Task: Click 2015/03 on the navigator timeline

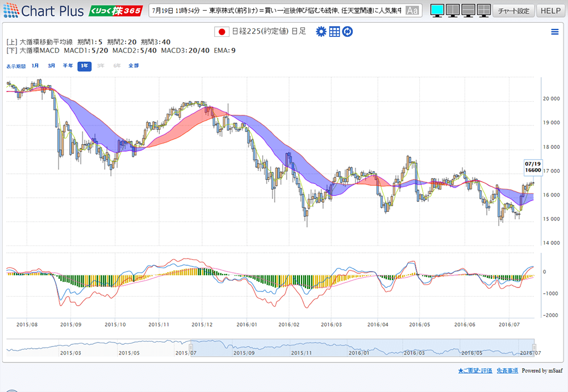Action: click(70, 353)
